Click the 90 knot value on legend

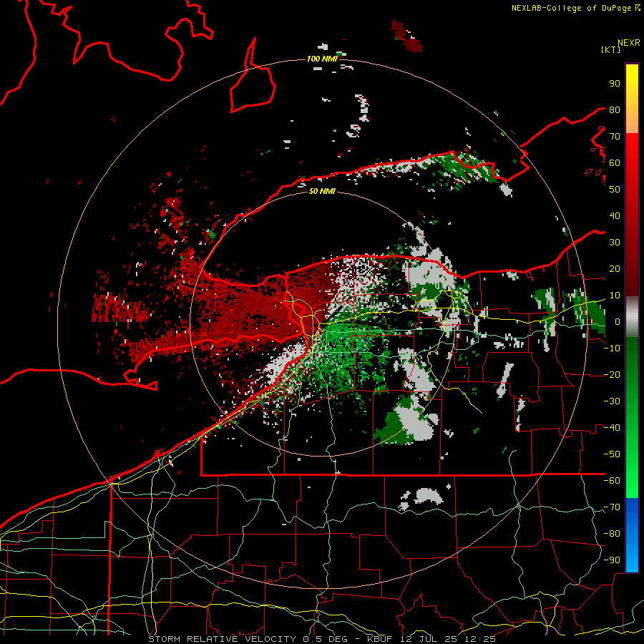pos(615,84)
